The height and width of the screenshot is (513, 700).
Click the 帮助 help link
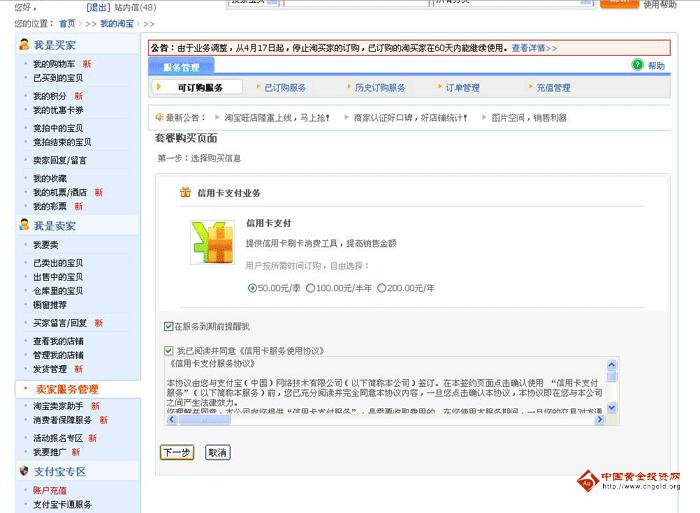point(656,66)
